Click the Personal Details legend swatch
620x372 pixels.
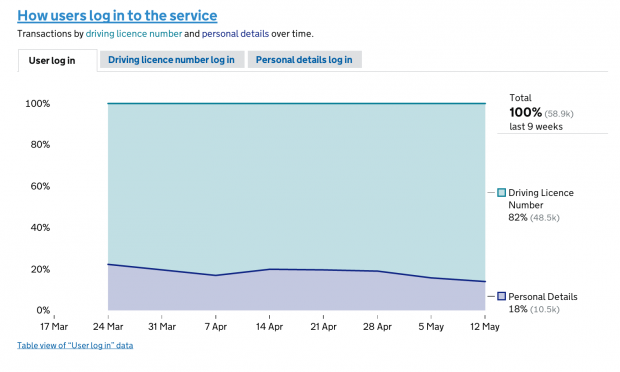[501, 296]
